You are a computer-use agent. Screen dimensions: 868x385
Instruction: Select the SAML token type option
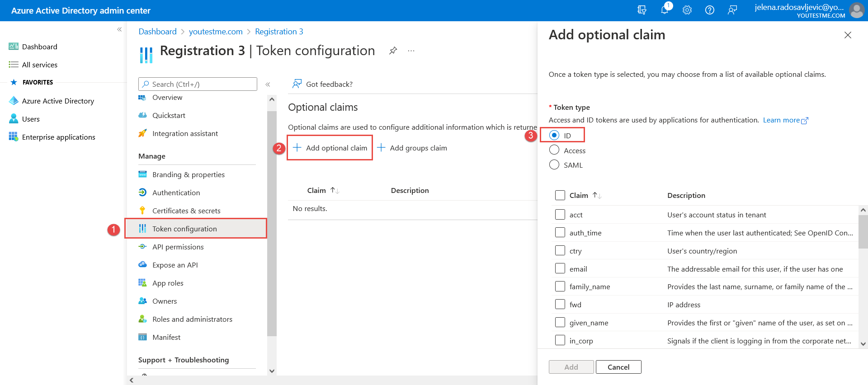click(x=554, y=164)
